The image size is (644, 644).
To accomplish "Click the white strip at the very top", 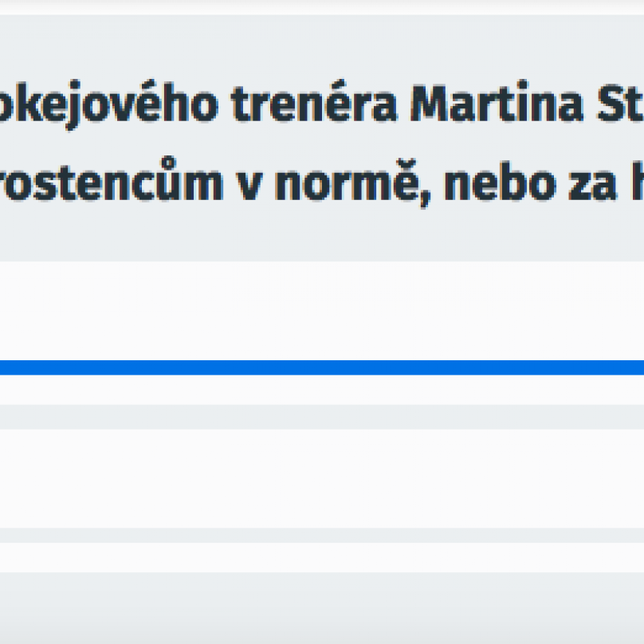I will [322, 7].
